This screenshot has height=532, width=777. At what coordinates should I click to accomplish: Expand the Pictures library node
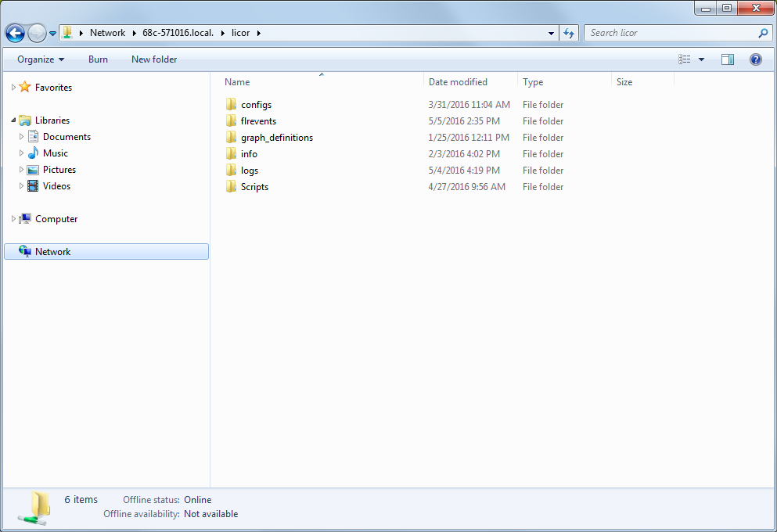[x=21, y=169]
